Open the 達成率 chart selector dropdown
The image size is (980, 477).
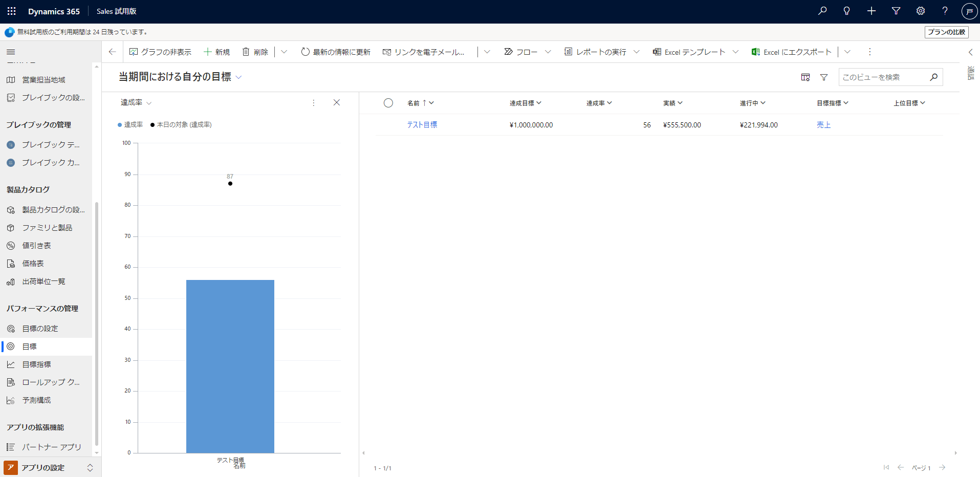136,102
